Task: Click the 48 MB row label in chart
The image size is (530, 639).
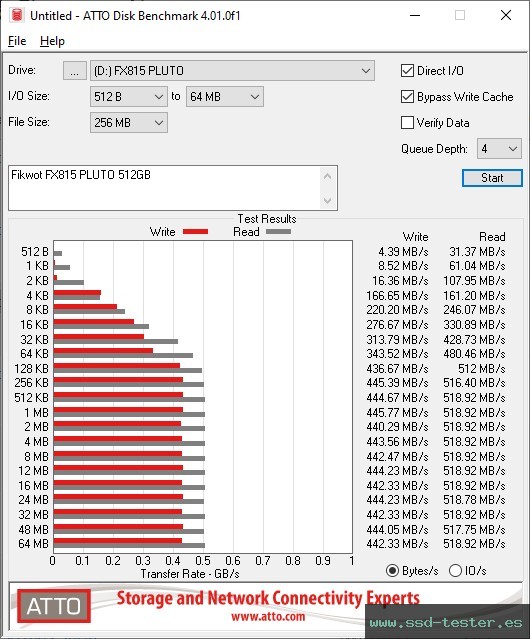Action: [33, 529]
